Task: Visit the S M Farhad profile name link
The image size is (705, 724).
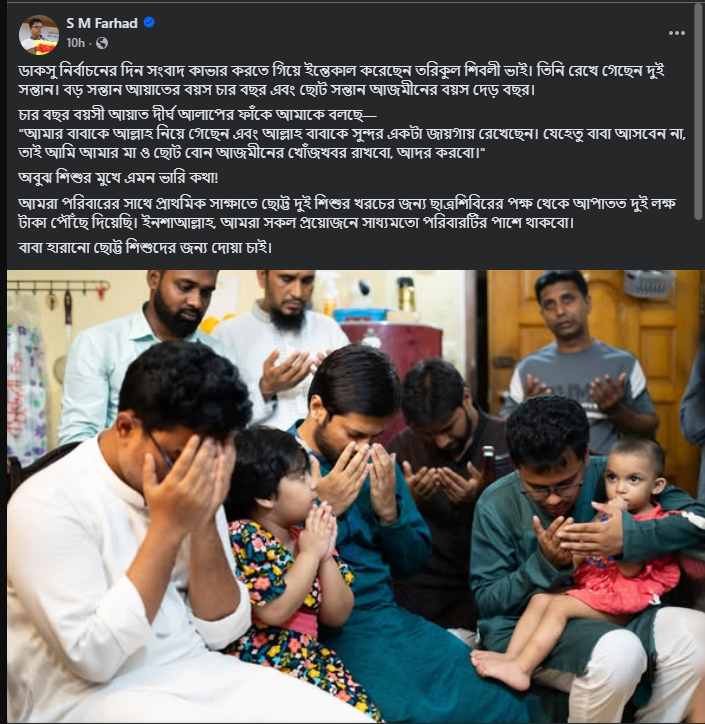Action: pyautogui.click(x=102, y=23)
